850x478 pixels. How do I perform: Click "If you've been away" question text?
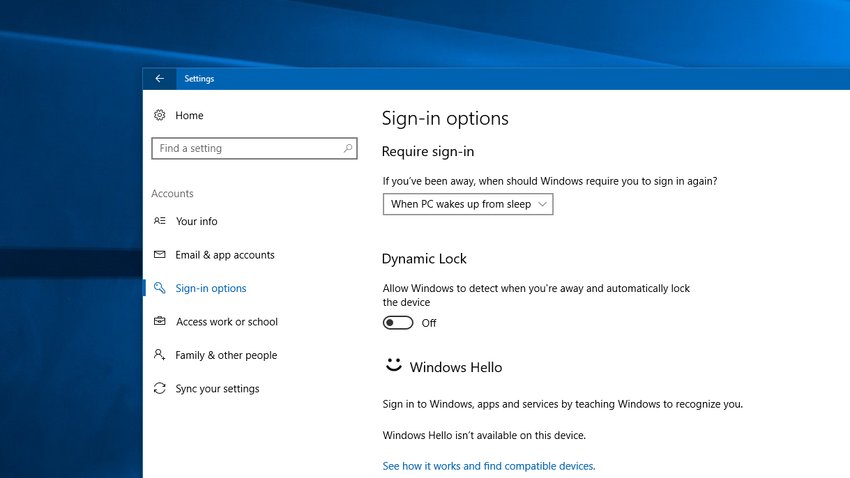[x=550, y=181]
